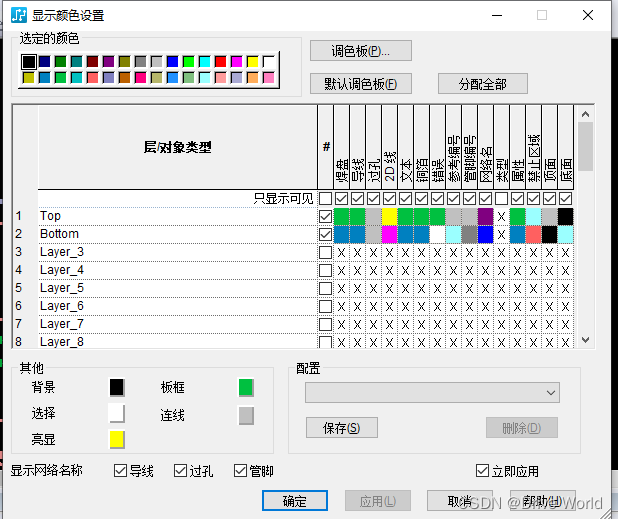The width and height of the screenshot is (618, 519).
Task: Click the X cell for Top 类型
Action: pos(501,216)
